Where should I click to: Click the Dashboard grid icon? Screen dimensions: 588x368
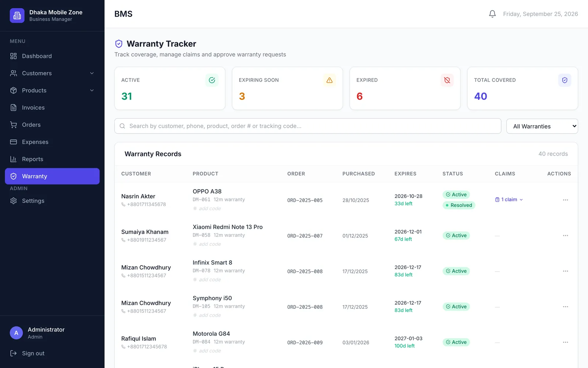(x=14, y=56)
